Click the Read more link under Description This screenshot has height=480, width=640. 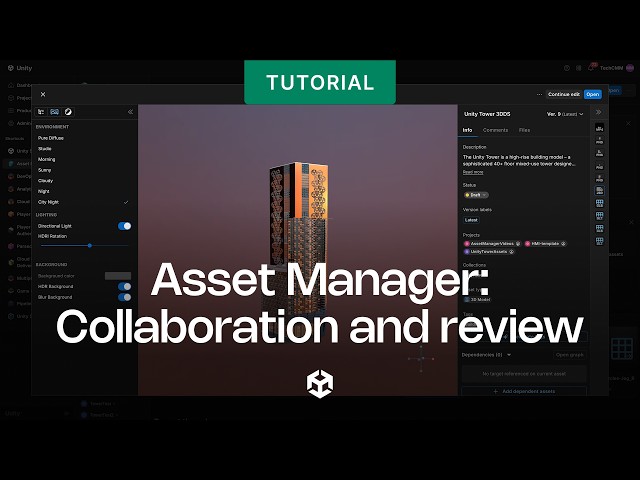tap(473, 172)
